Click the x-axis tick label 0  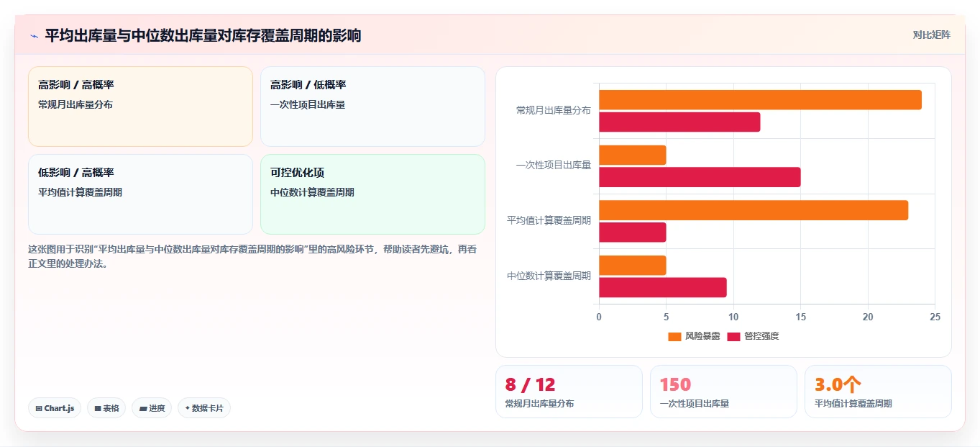coord(599,317)
